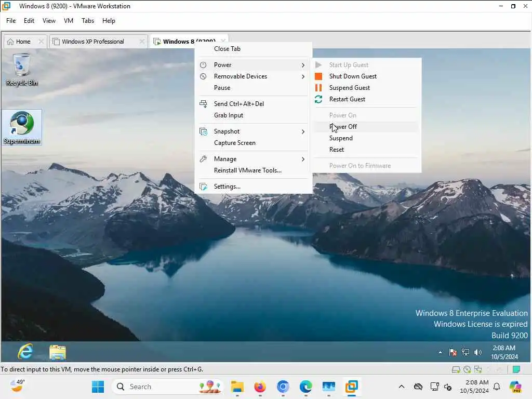
Task: Click the Snapshot menu icon
Action: [203, 131]
